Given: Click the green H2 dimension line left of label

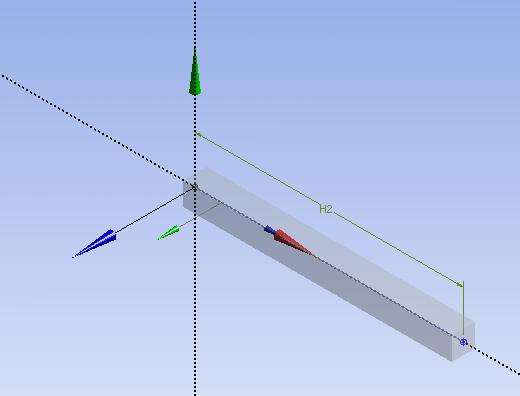Looking at the screenshot, I should (258, 168).
